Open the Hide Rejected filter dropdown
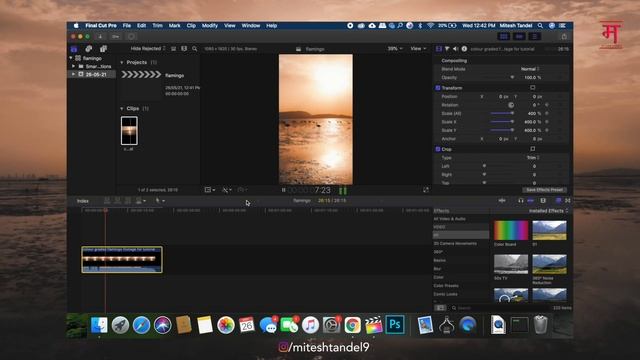The image size is (640, 360). tap(148, 49)
